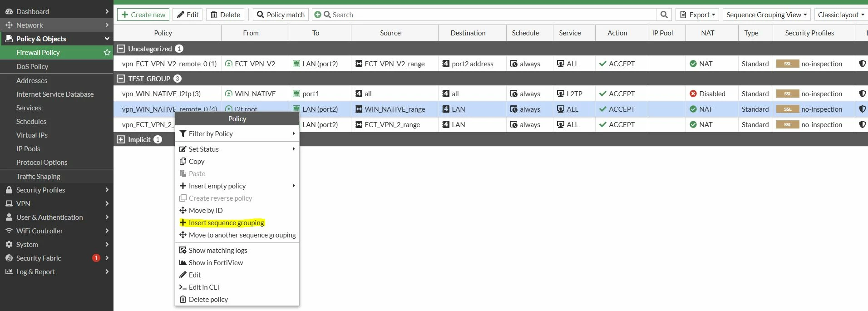Click the port1 interface icon
This screenshot has width=868, height=311.
pyautogui.click(x=296, y=94)
